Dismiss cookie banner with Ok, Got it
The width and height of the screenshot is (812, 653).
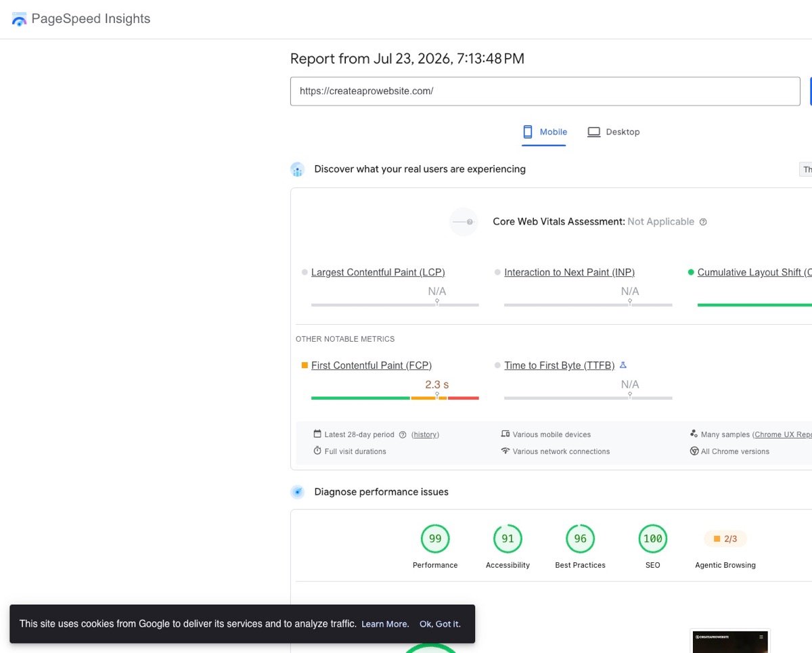point(440,624)
